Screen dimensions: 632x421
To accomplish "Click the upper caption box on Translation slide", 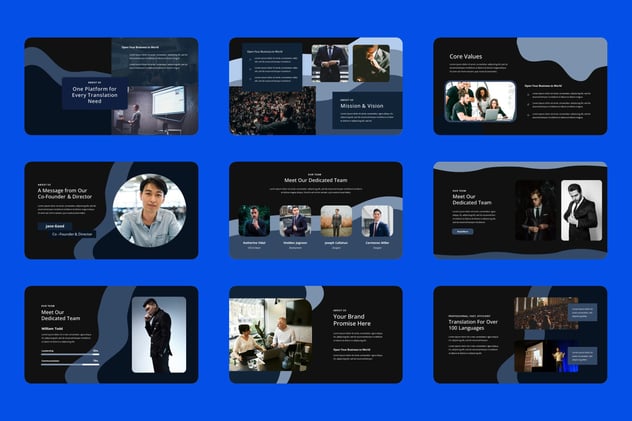I will (x=582, y=312).
